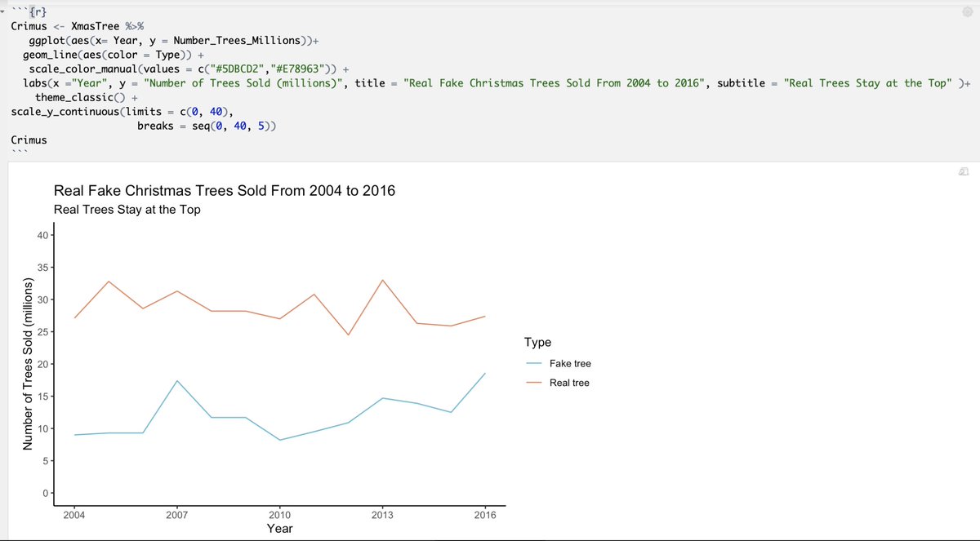
Task: Click XmasTree in the first code line
Action: (x=96, y=26)
